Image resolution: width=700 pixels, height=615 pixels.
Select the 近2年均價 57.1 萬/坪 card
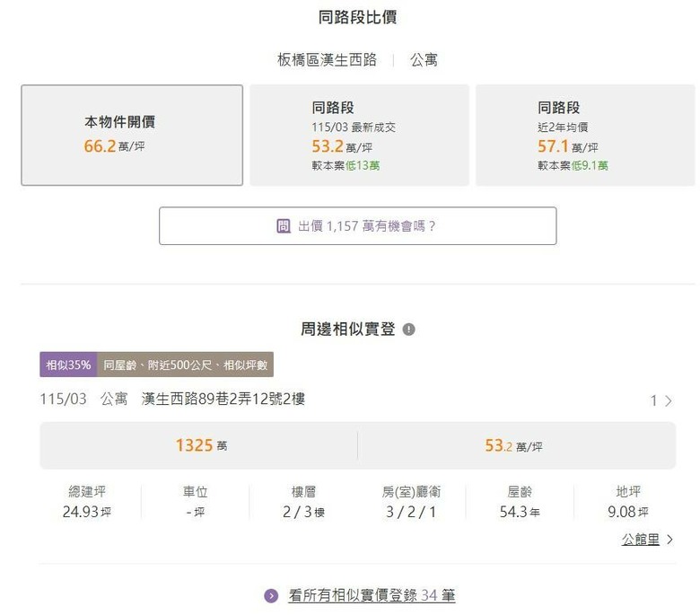pos(585,135)
